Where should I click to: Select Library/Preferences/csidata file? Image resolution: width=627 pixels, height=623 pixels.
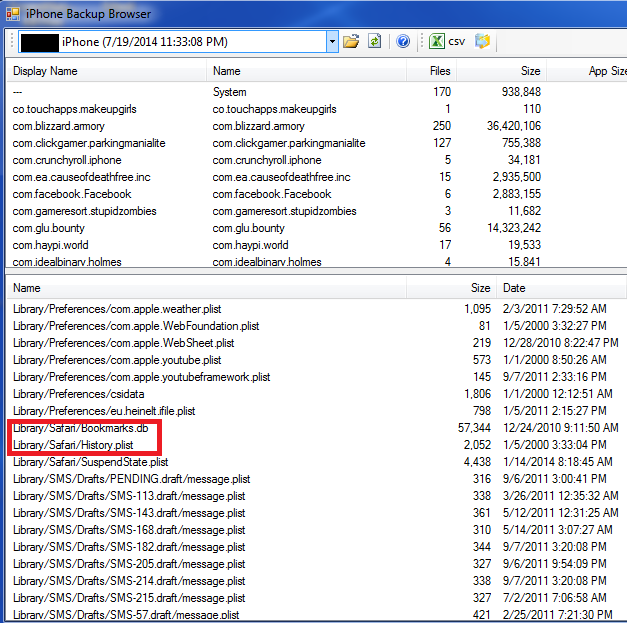[x=317, y=394]
